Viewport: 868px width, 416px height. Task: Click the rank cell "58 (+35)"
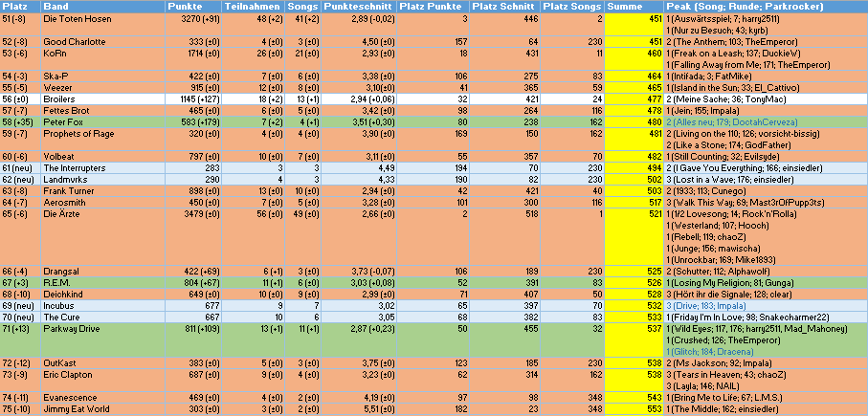pos(17,122)
